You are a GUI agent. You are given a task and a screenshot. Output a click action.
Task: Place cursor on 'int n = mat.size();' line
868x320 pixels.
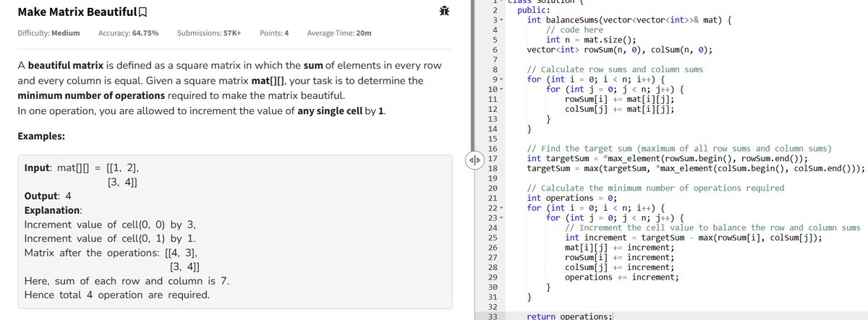[591, 40]
